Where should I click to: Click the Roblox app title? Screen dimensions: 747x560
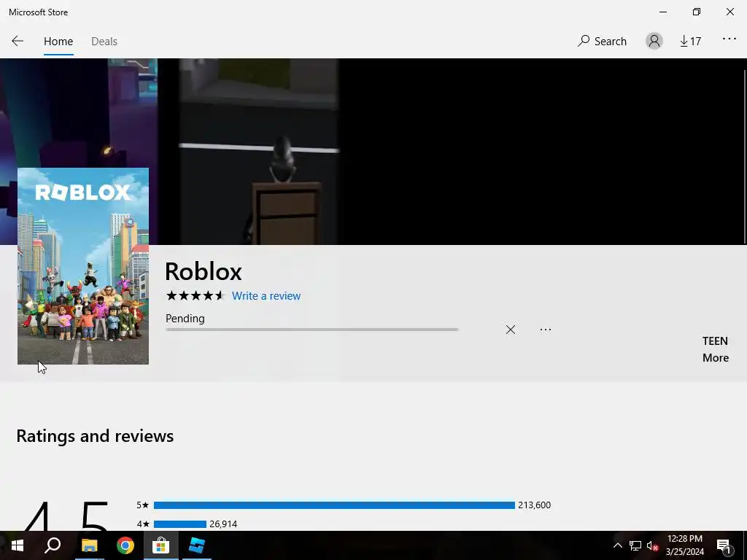[204, 272]
